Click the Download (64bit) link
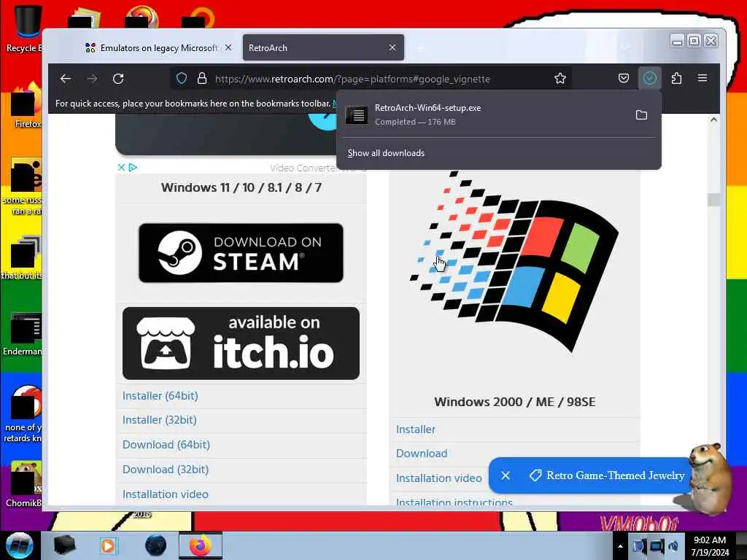 click(166, 445)
